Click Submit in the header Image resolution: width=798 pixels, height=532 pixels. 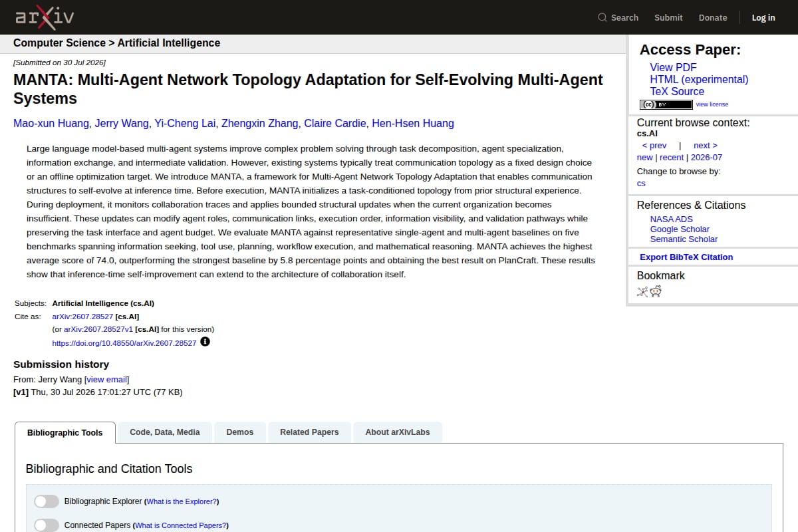point(668,18)
